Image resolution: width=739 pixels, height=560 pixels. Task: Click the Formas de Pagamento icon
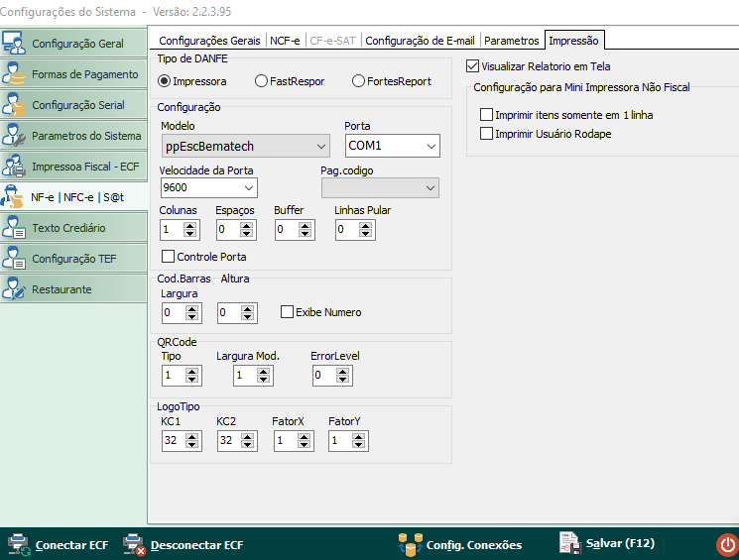15,74
